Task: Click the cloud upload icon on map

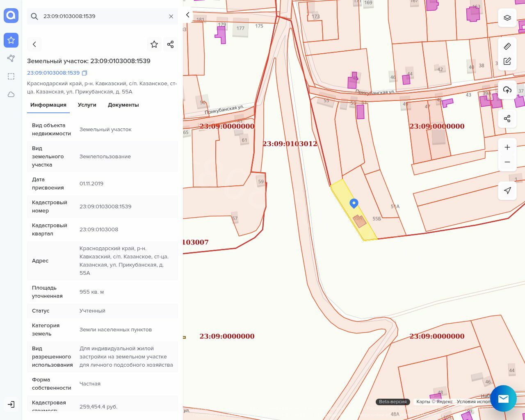Action: [x=507, y=90]
